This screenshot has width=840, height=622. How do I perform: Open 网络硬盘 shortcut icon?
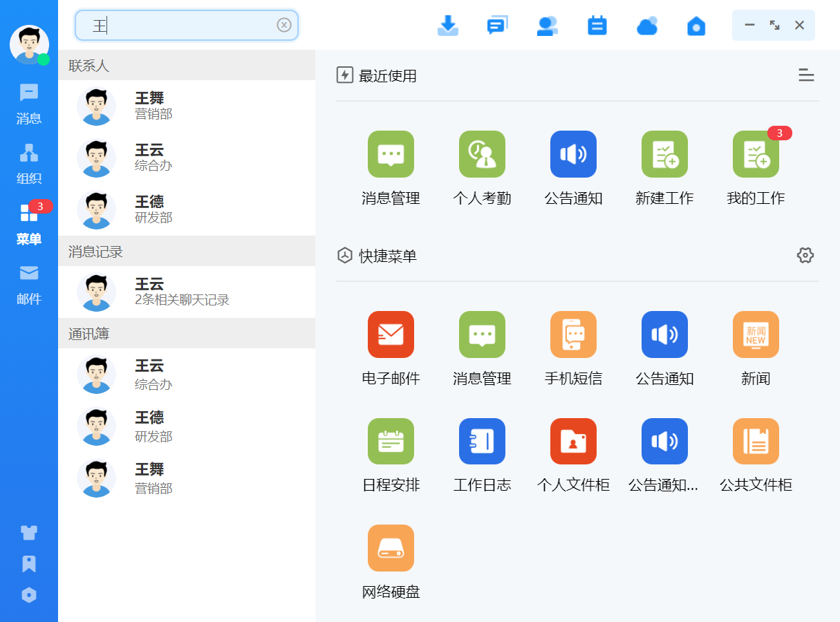click(x=391, y=548)
